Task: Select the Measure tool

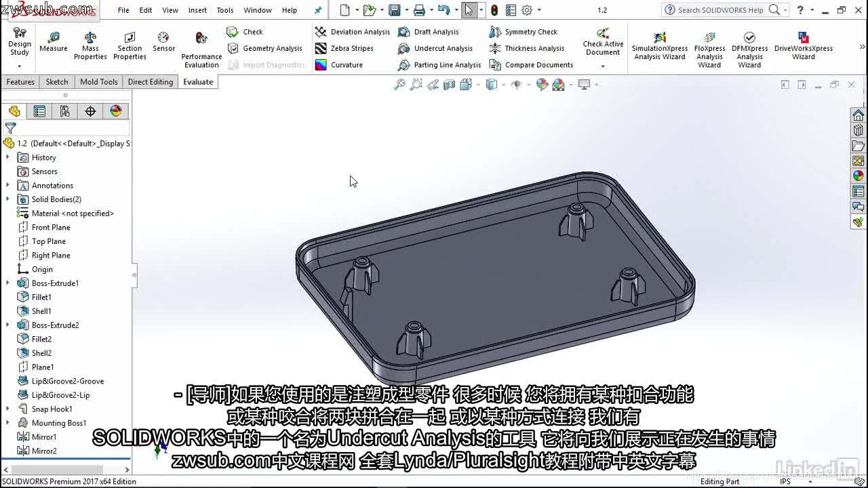Action: click(x=54, y=41)
